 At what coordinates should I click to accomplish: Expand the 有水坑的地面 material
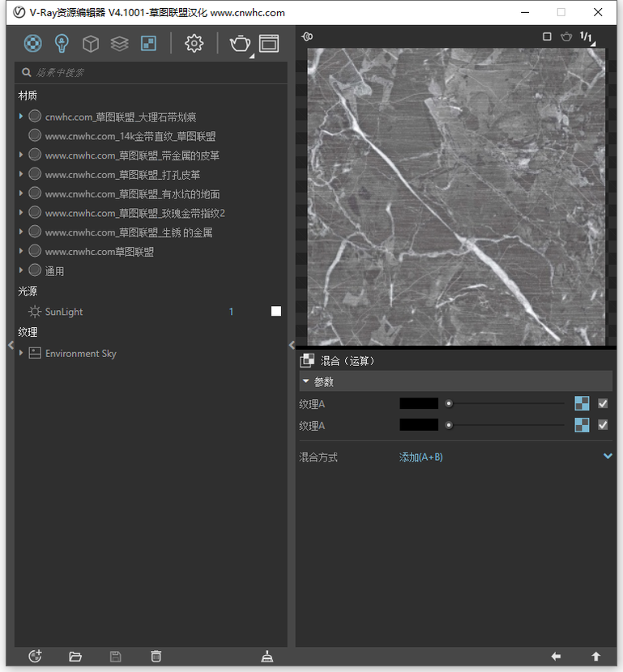coord(20,194)
